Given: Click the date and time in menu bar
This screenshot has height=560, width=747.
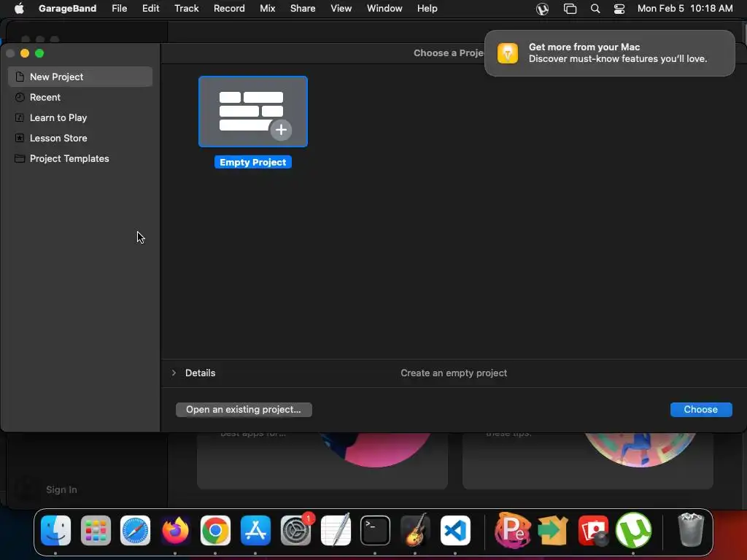Looking at the screenshot, I should 685,8.
